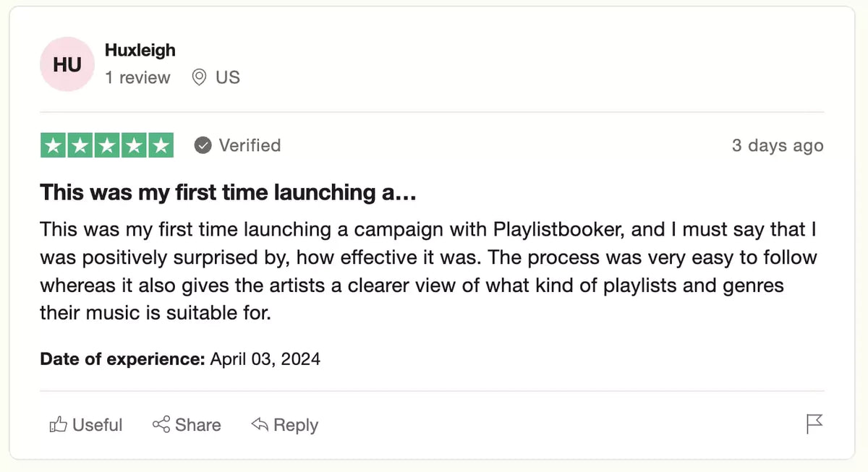Open review title 'This was my first time launching a…'
Screen dimensions: 868x472
(x=228, y=192)
